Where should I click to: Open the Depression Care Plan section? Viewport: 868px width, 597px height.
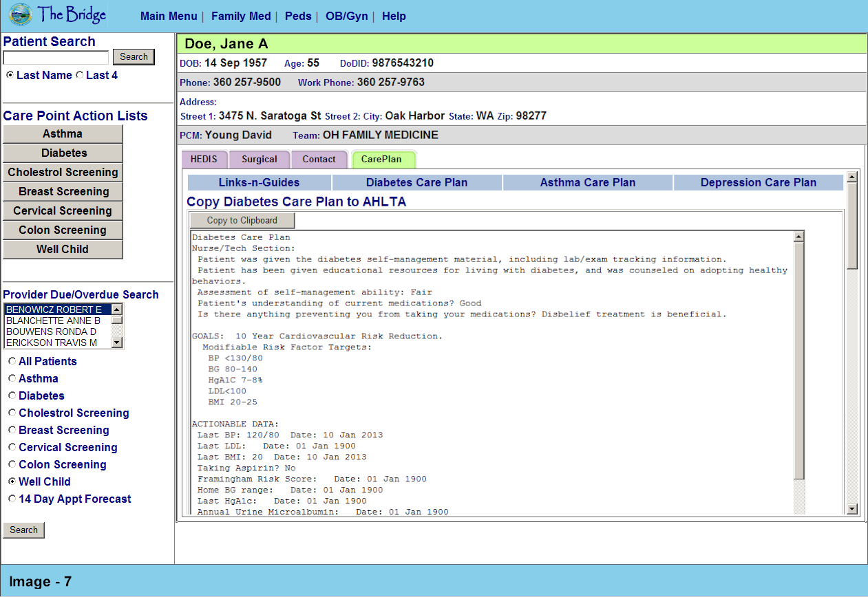(759, 182)
